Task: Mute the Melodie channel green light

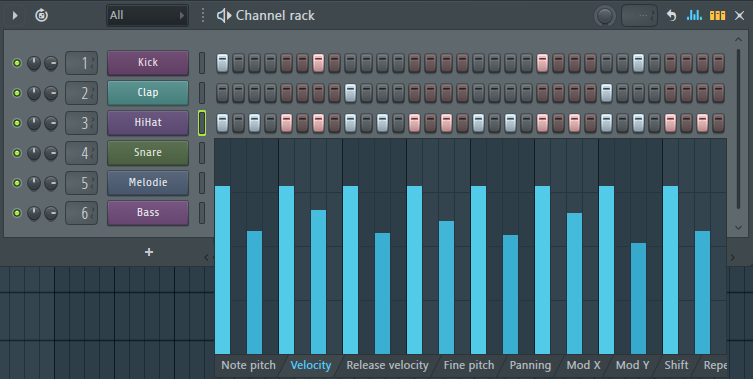Action: click(x=17, y=183)
